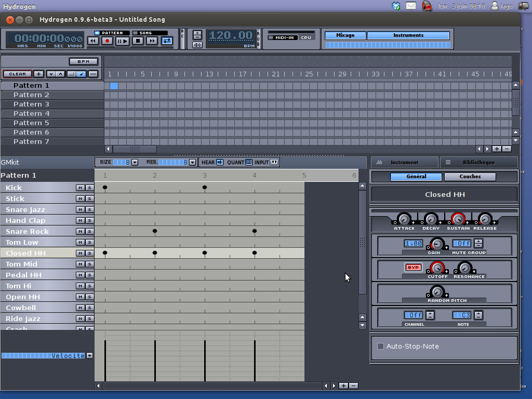Switch to the Instrument tab
Viewport: 532px width, 399px height.
pos(404,163)
